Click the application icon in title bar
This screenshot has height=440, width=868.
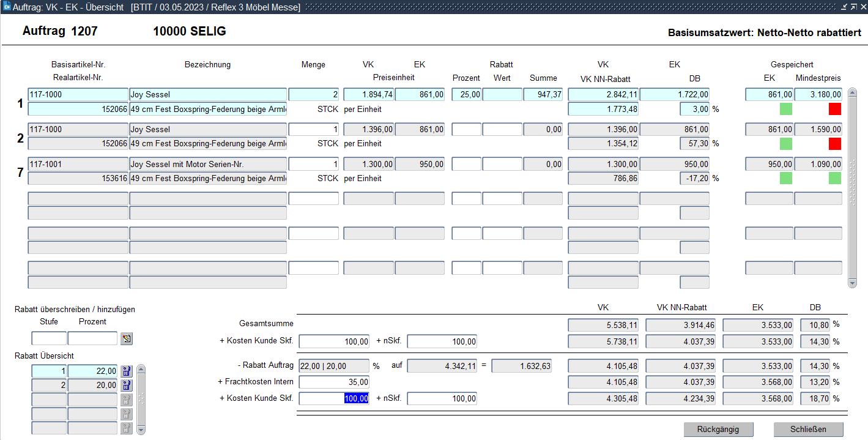[x=7, y=7]
